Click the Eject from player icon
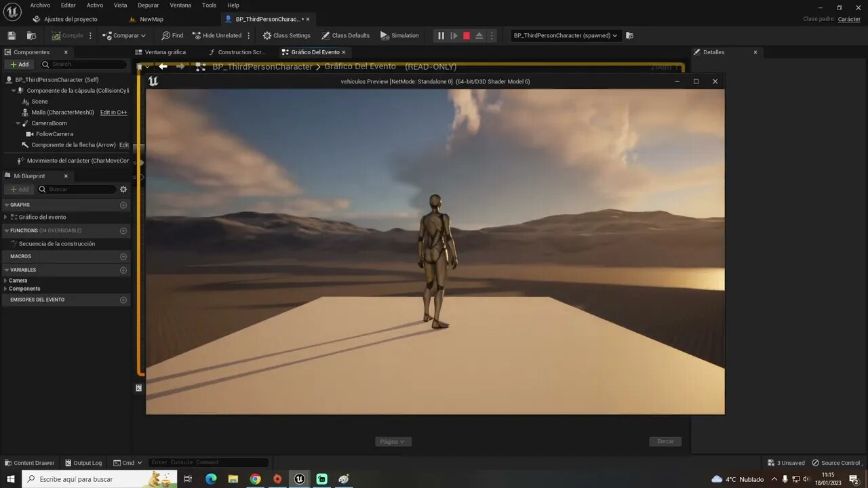This screenshot has width=868, height=488. point(479,35)
